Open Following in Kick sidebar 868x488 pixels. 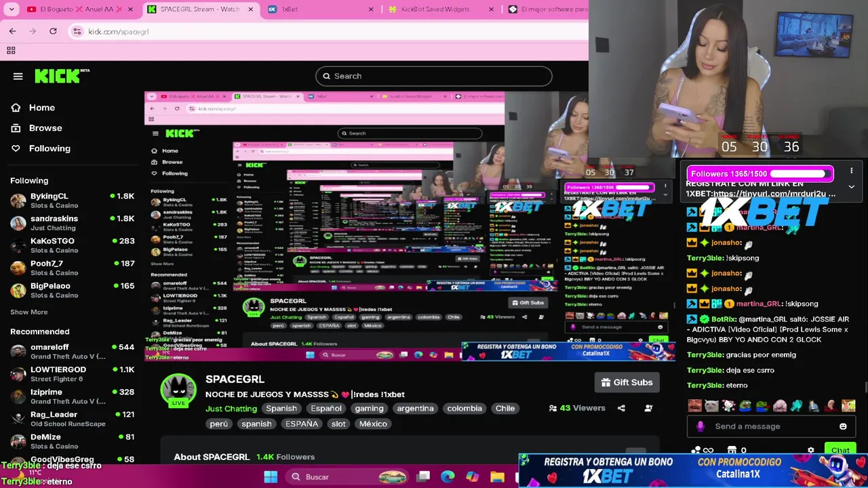point(41,148)
